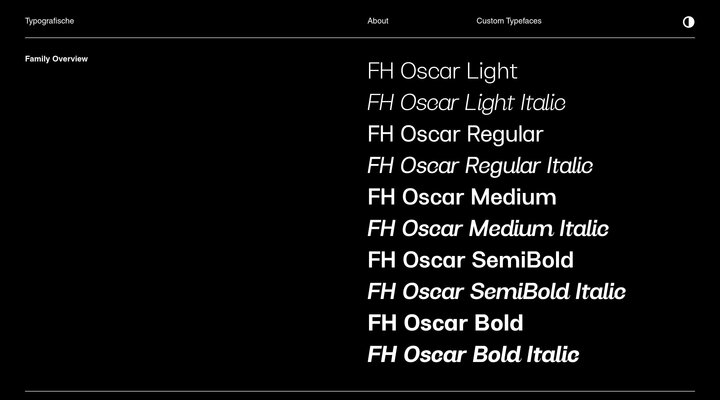Select FH Oscar Medium Italic sample
720x400 pixels.
[x=488, y=229]
